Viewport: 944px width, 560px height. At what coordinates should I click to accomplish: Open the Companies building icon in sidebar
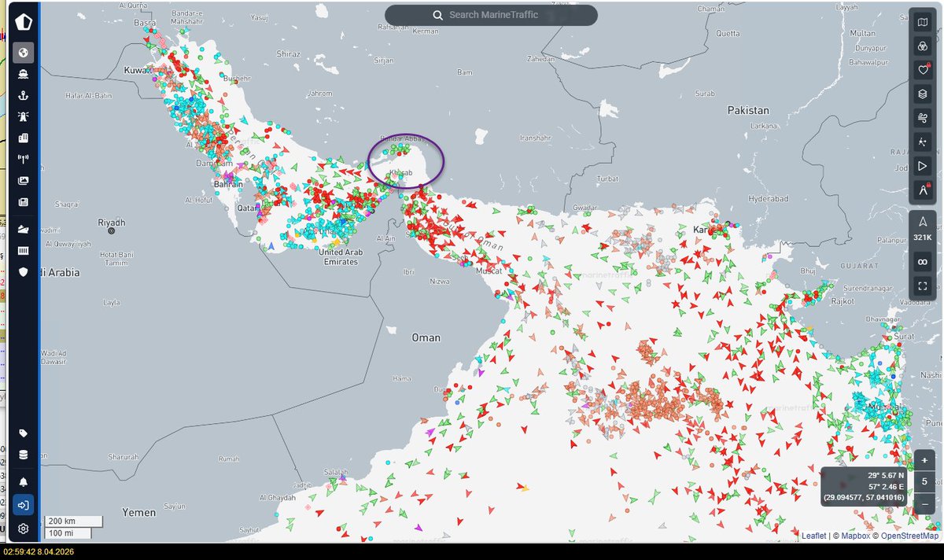[23, 138]
